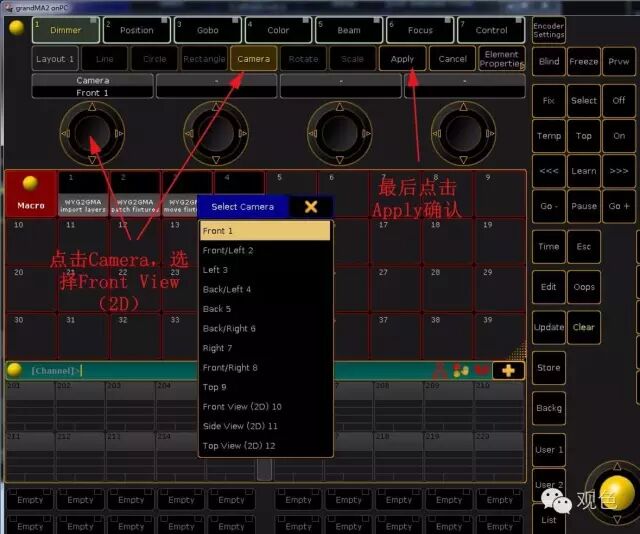Open the Control preset tab
The height and width of the screenshot is (534, 640).
click(491, 30)
